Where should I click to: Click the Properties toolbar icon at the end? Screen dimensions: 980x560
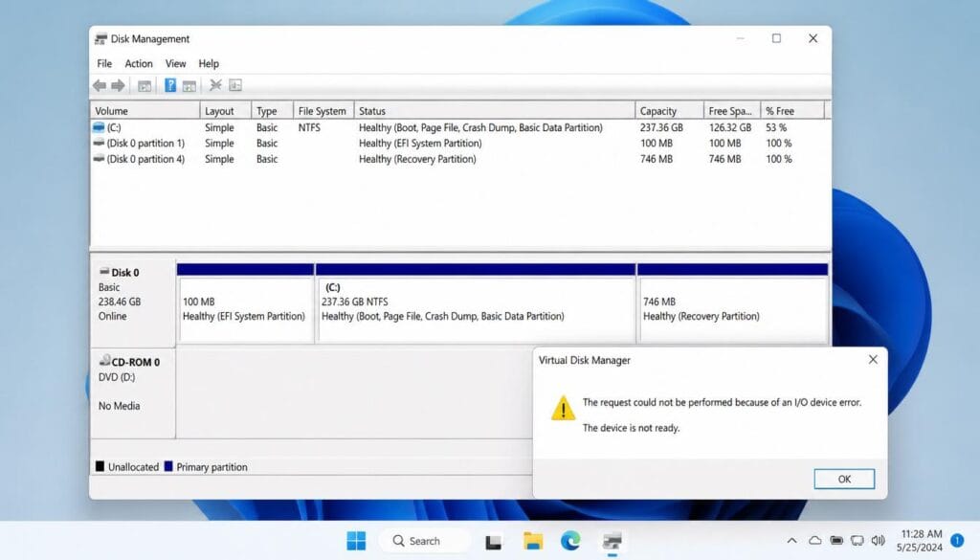point(235,85)
